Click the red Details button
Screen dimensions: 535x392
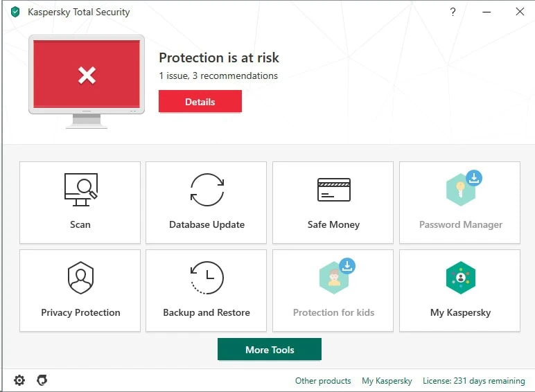pyautogui.click(x=200, y=102)
